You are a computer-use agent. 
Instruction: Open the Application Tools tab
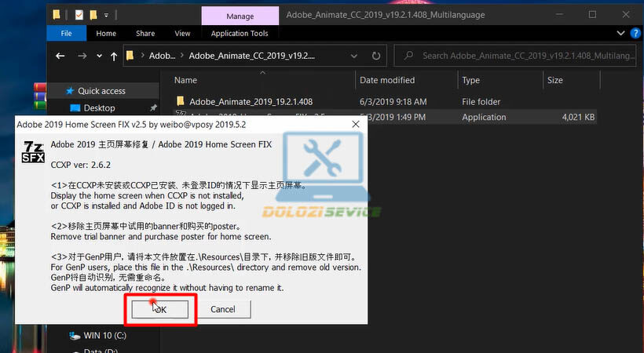pos(240,34)
